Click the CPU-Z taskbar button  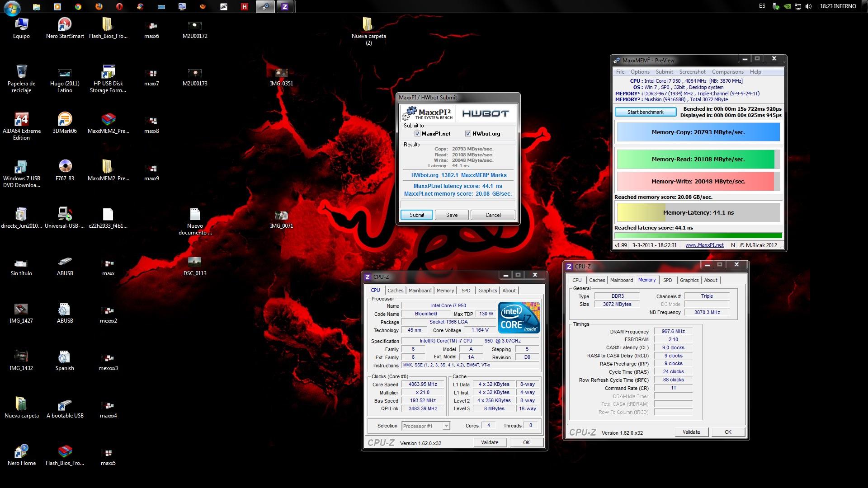[x=285, y=6]
